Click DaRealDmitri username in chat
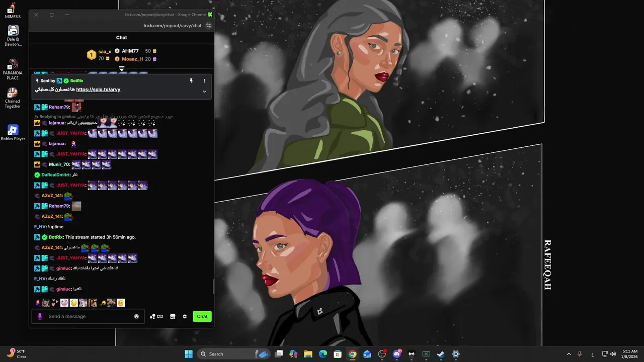644x362 pixels. click(x=55, y=175)
